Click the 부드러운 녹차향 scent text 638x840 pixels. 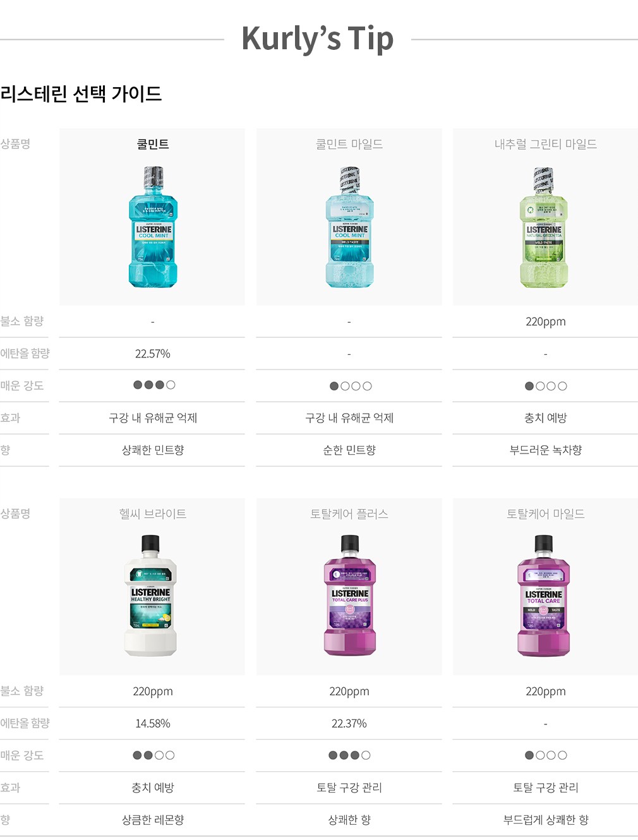(x=546, y=450)
